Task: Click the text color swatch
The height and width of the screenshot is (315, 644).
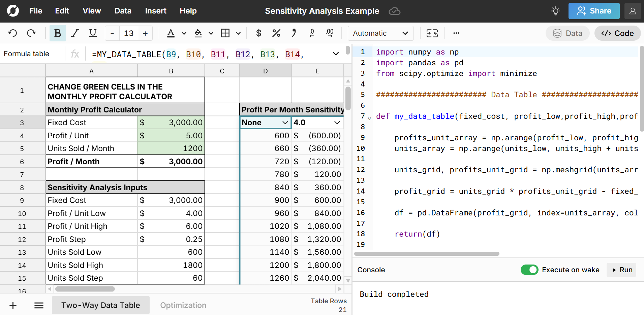Action: pos(171,33)
